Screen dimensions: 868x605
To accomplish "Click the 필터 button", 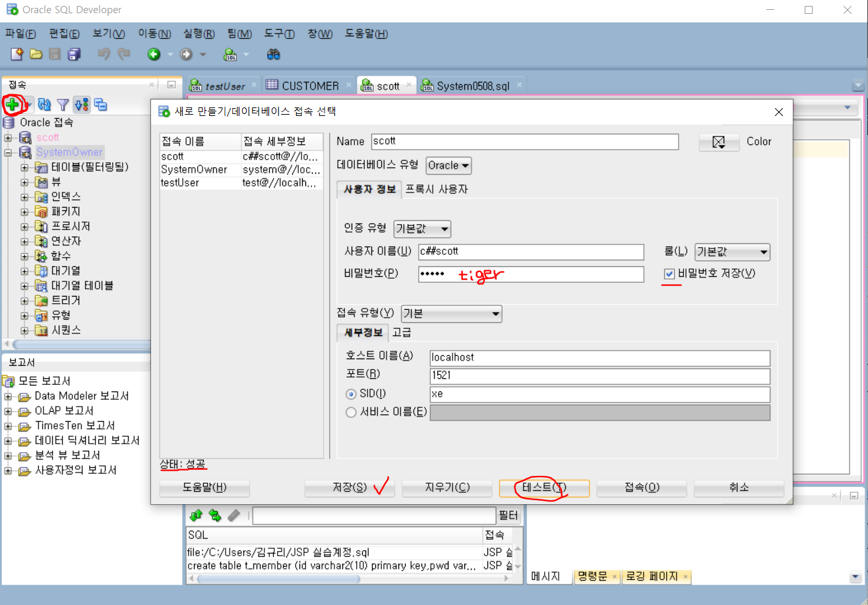I will 508,515.
